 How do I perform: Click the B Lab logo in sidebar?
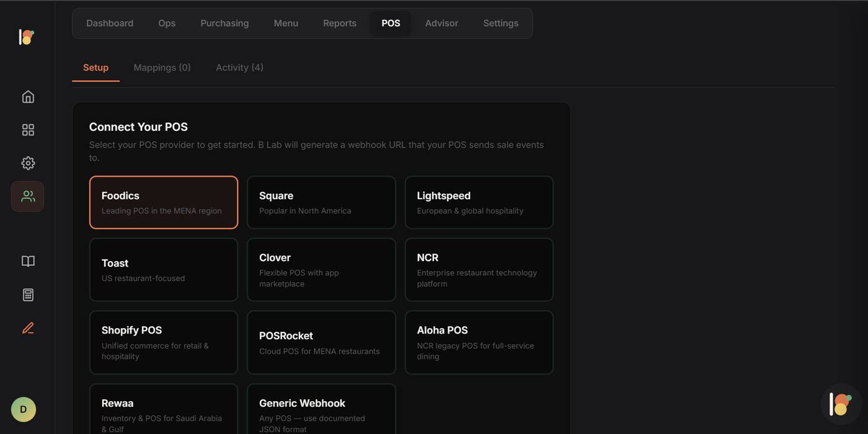coord(27,37)
